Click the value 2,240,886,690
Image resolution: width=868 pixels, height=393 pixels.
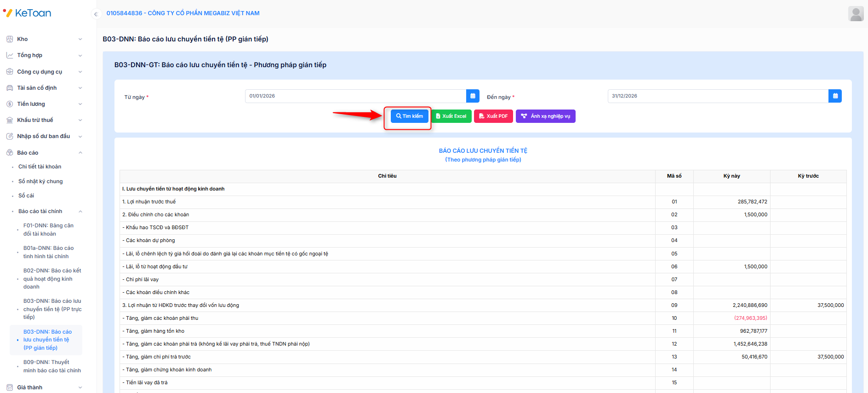click(750, 306)
